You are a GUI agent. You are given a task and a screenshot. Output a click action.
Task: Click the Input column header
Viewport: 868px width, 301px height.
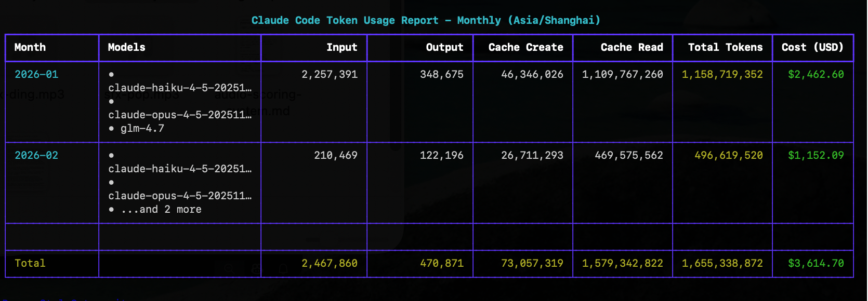tap(341, 47)
